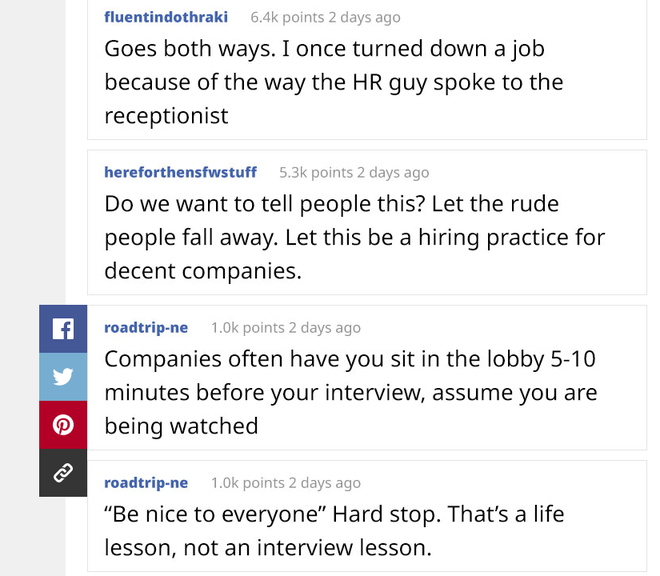Click the comment about the HR guy
Image resolution: width=660 pixels, height=576 pixels.
coord(334,81)
